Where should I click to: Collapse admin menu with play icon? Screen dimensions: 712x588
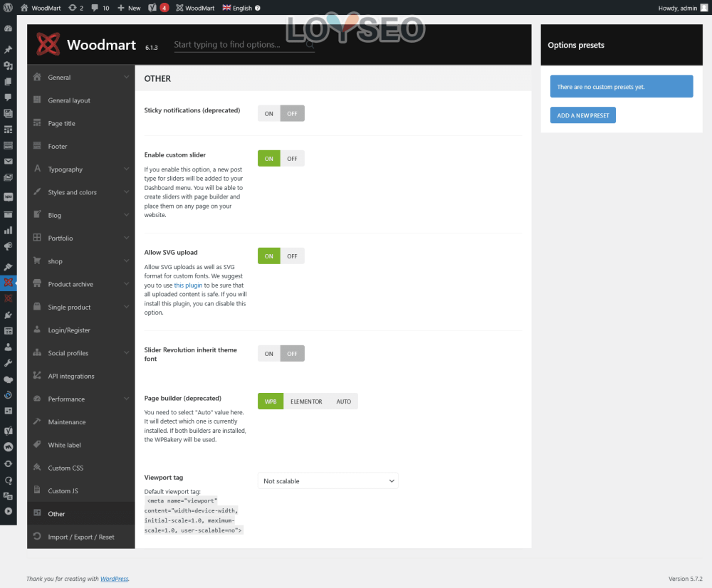coord(8,511)
